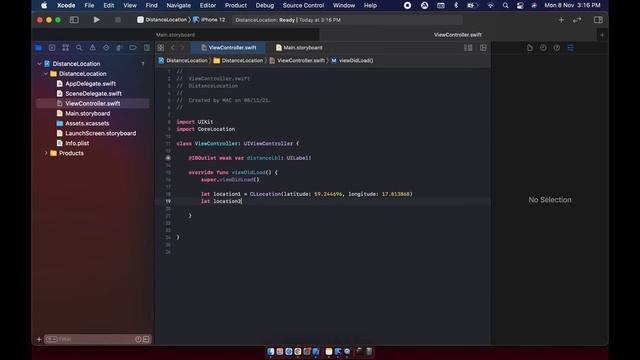Click the IBOutlet connection circle in the gutter
This screenshot has height=360, width=640.
pos(168,158)
